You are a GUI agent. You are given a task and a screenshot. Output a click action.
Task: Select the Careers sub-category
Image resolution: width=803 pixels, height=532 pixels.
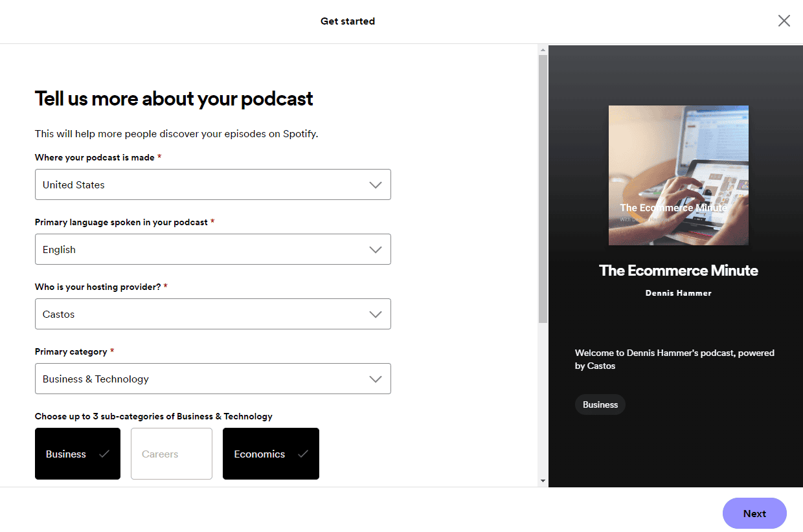[x=172, y=454]
